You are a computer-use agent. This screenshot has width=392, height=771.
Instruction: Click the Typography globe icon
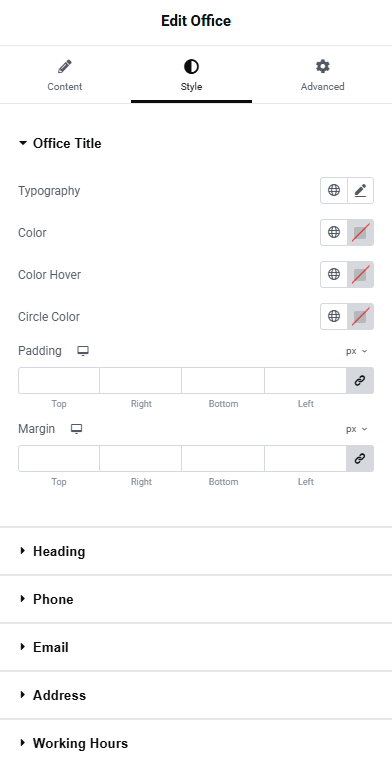[x=334, y=190]
